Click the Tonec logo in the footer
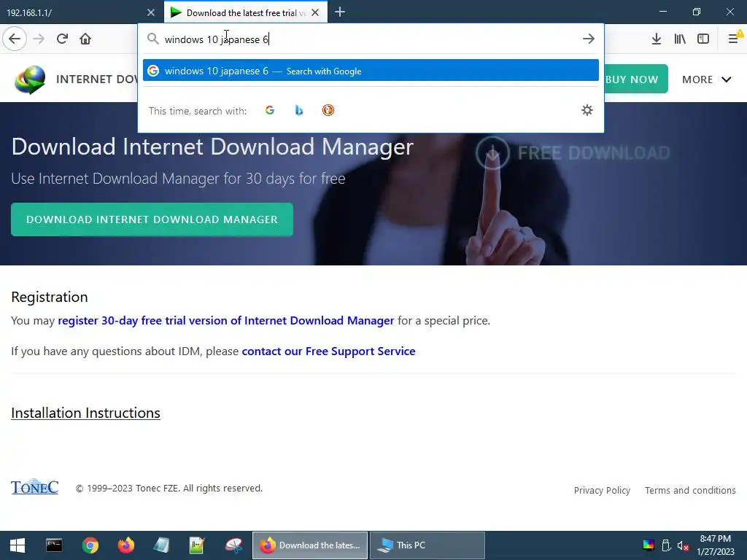The image size is (747, 560). 35,486
